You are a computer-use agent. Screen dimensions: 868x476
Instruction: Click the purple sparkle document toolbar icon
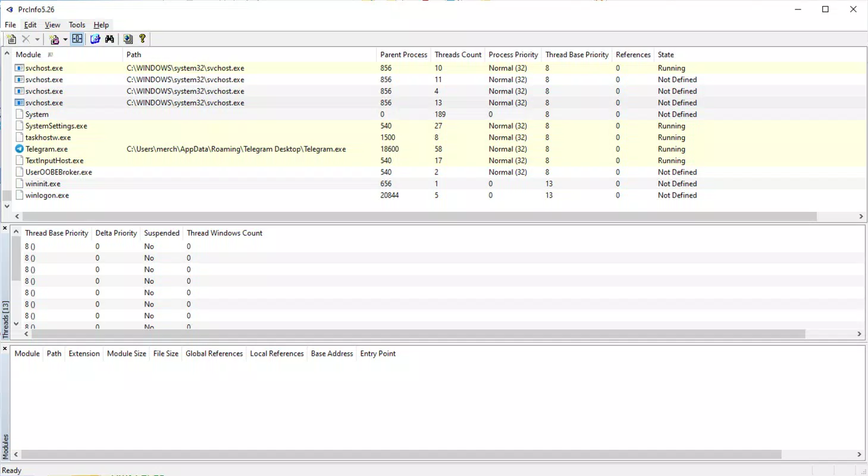[x=54, y=39]
